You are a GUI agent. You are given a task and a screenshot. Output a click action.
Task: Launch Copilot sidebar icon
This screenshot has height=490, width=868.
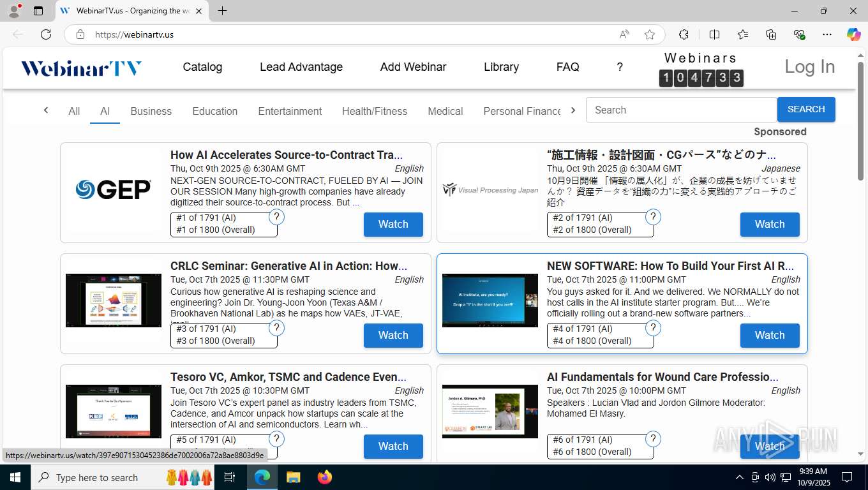[853, 34]
